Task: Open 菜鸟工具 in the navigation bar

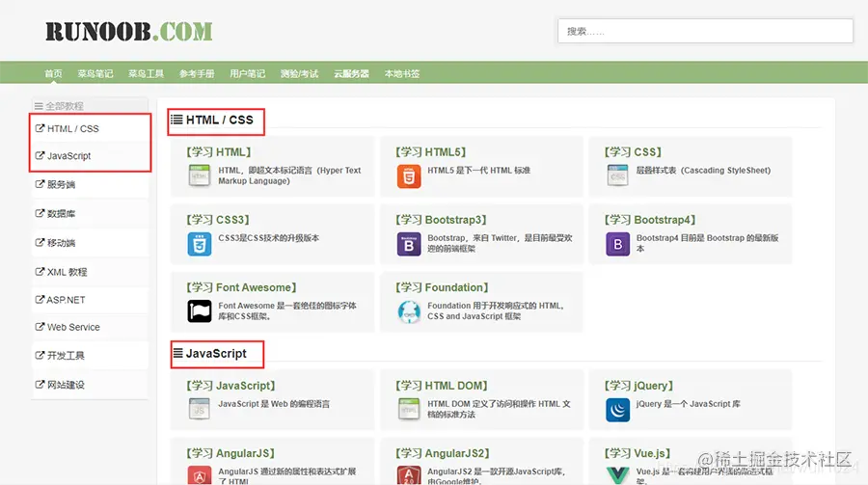Action: pos(147,73)
